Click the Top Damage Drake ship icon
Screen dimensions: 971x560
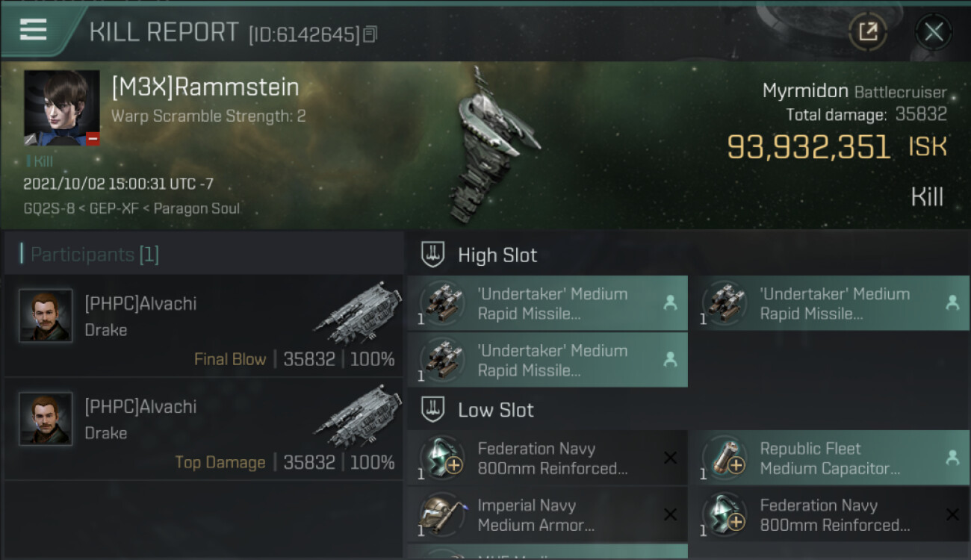coord(358,414)
